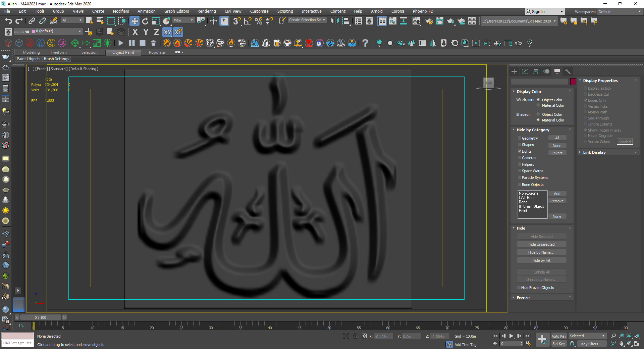The width and height of the screenshot is (644, 349).
Task: Click the ViewCube Front face
Action: point(488,83)
